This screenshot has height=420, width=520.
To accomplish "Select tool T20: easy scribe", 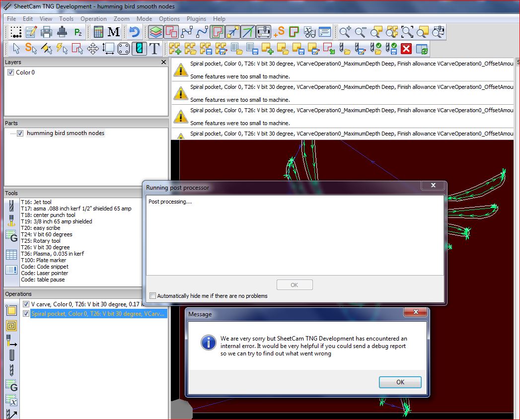I will tap(40, 228).
